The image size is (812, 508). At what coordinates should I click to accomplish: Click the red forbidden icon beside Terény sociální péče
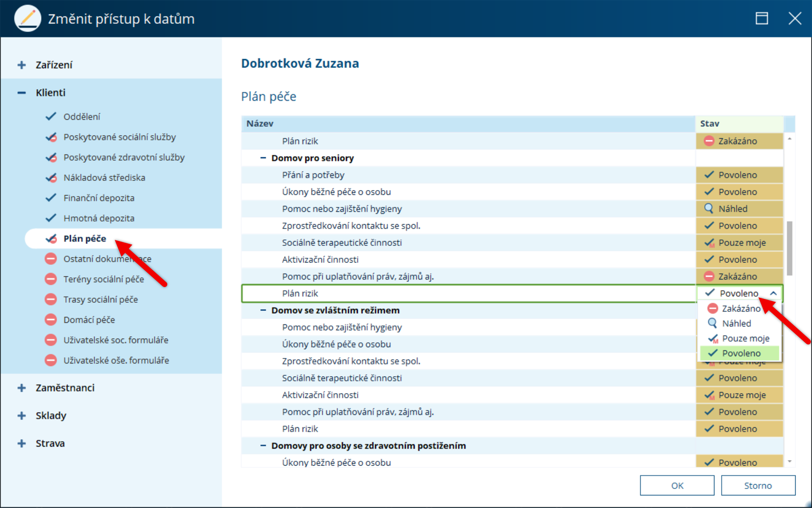(51, 279)
